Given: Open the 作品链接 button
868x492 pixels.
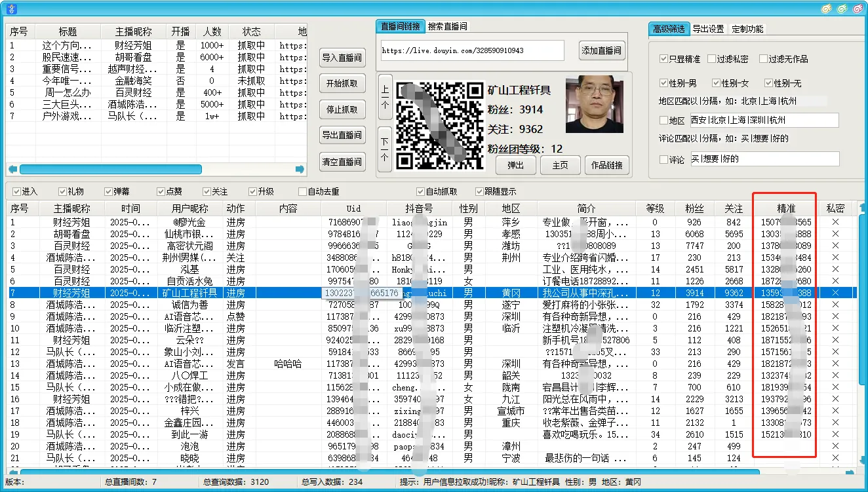Looking at the screenshot, I should tap(607, 165).
